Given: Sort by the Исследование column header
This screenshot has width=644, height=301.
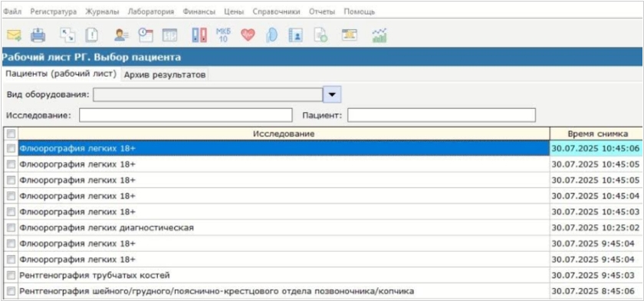Looking at the screenshot, I should 284,134.
